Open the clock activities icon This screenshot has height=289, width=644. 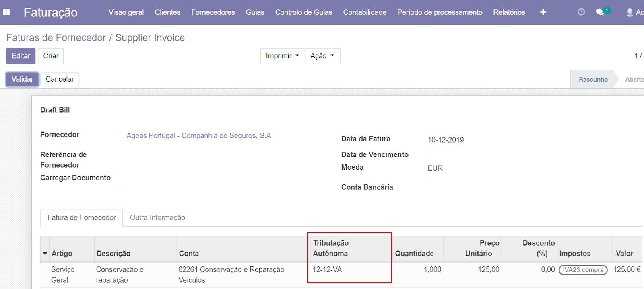pos(581,12)
